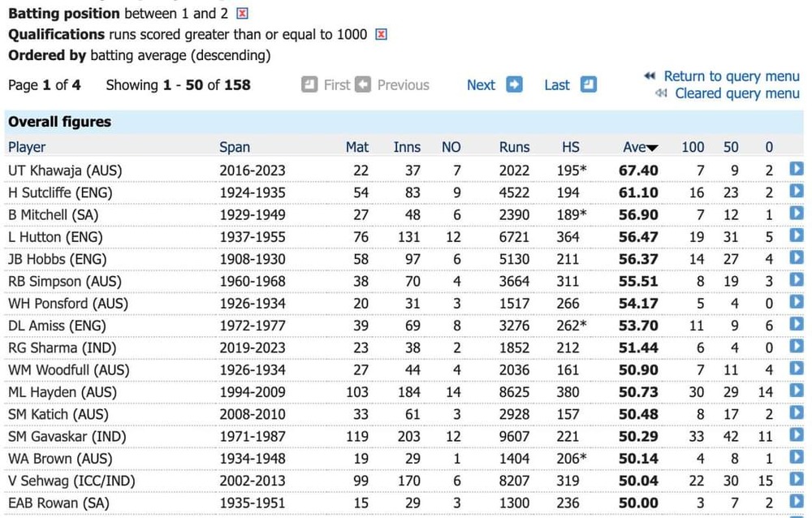
Task: Click the Next page arrow icon
Action: tap(514, 84)
